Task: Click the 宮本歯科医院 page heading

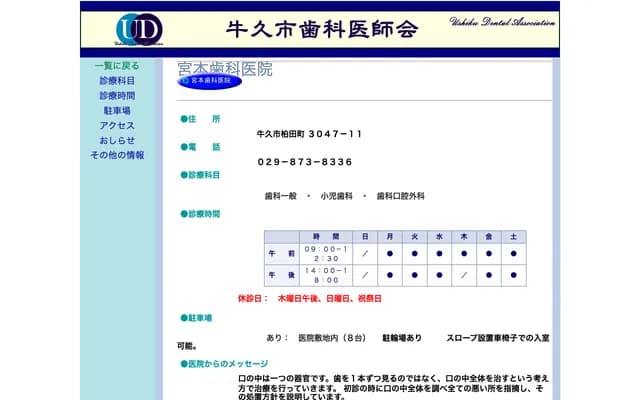Action: (225, 68)
